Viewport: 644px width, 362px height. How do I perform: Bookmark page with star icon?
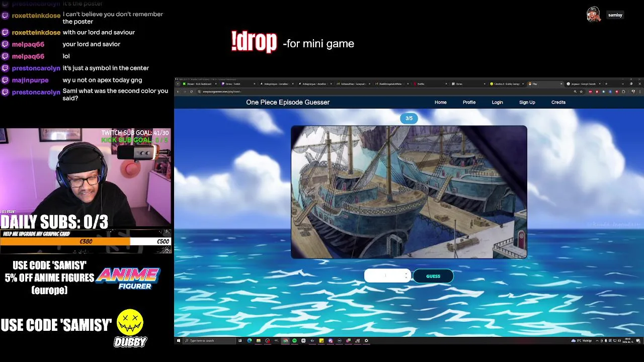[x=581, y=92]
